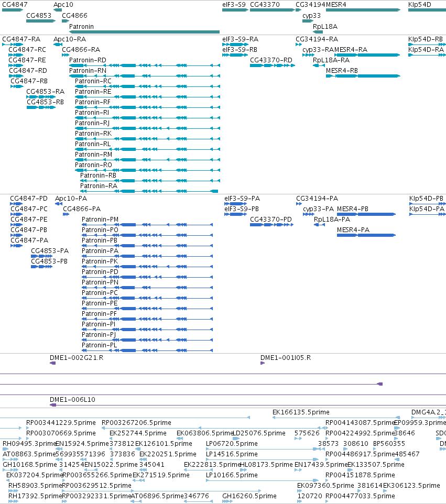446x504 pixels.
Task: Select the MESR4-RB transcript label
Action: click(342, 71)
